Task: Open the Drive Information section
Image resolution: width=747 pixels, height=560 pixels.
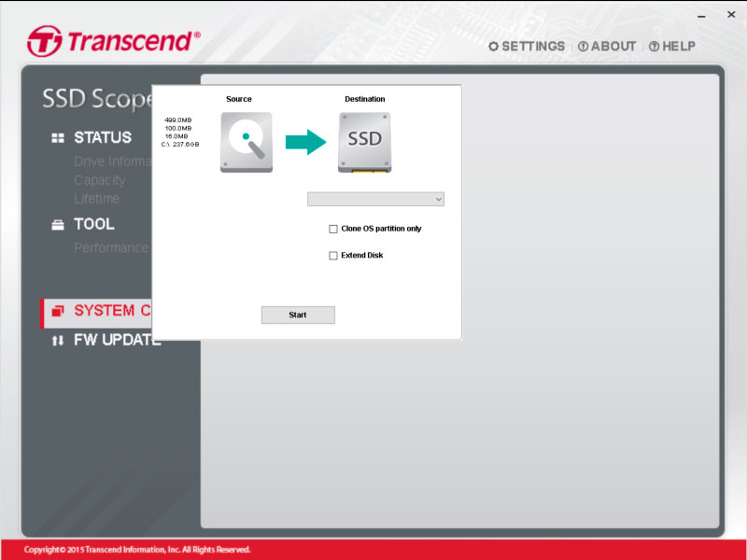Action: pos(110,161)
